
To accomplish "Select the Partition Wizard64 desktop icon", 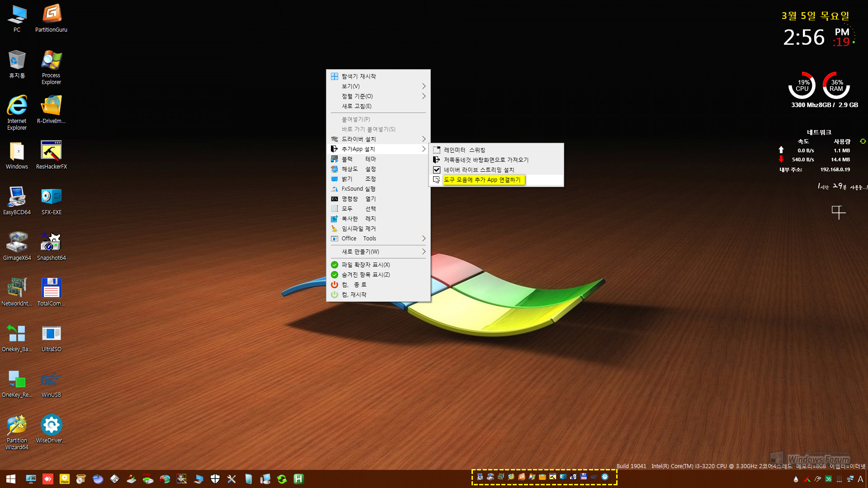I will coord(17,432).
